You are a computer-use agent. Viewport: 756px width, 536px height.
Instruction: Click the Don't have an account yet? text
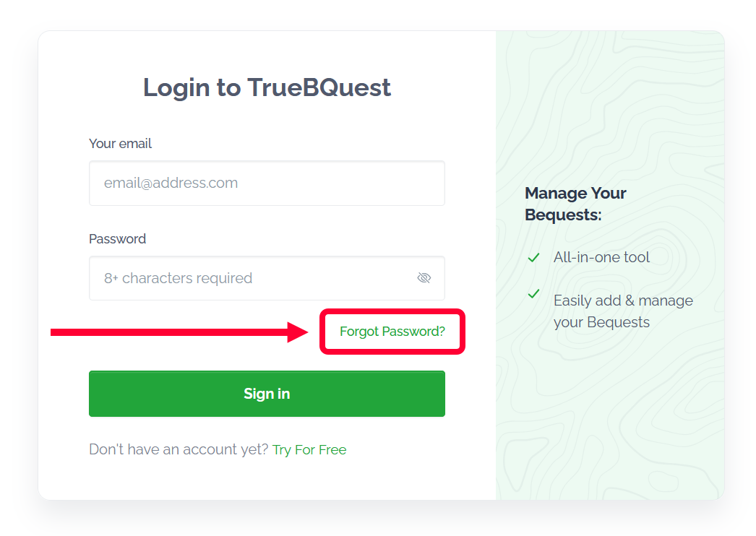(x=179, y=449)
